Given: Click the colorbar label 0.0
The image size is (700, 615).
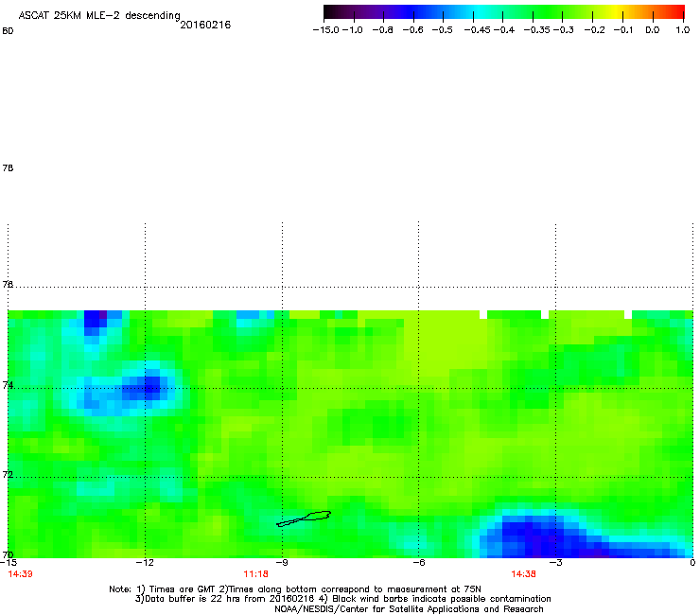Looking at the screenshot, I should click(x=653, y=30).
